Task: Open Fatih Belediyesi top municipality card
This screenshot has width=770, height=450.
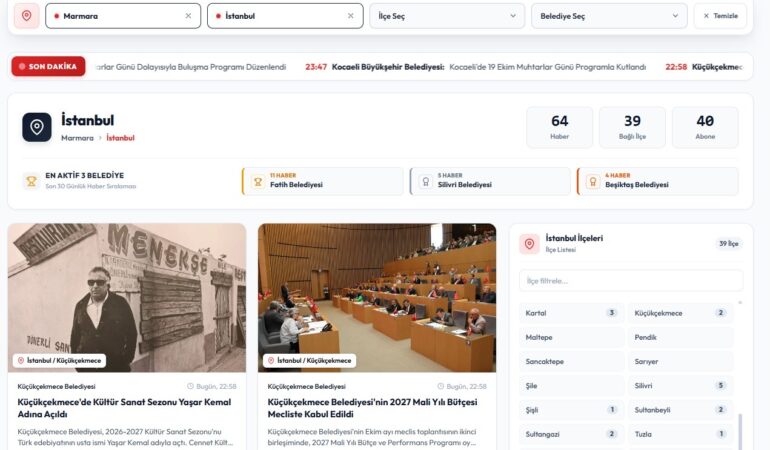Action: tap(323, 181)
